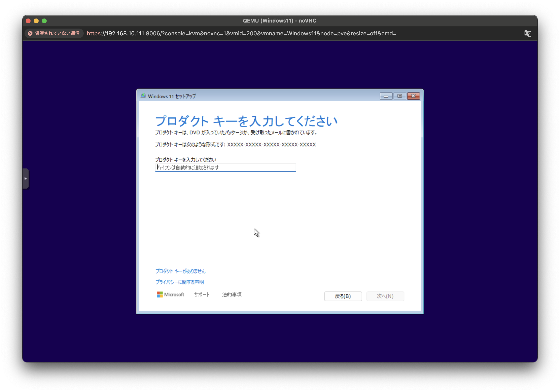This screenshot has height=392, width=560.
Task: Expand the noVNC side control panel
Action: (x=26, y=179)
